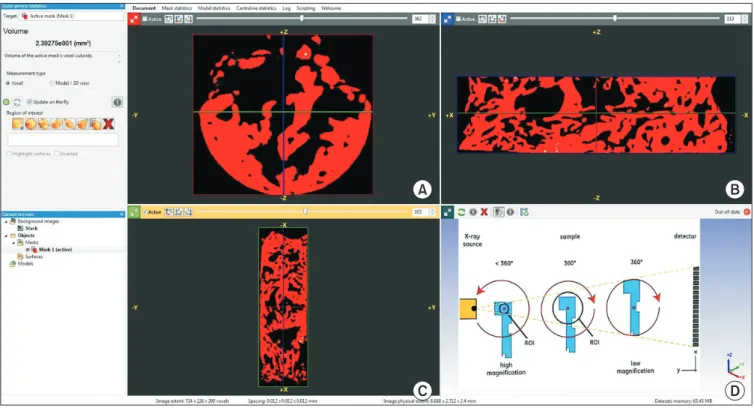The width and height of the screenshot is (754, 408).
Task: Click the third view-tool icon in view B toolbar
Action: (502, 19)
